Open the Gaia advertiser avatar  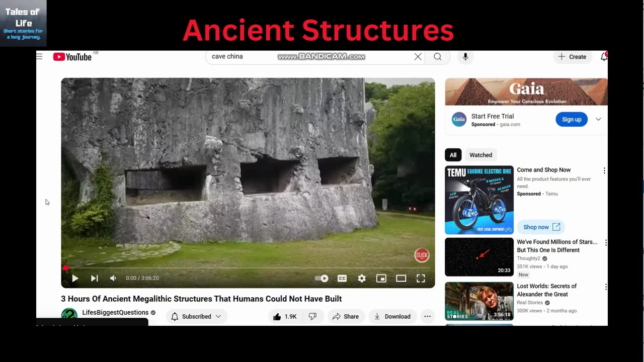[x=459, y=119]
